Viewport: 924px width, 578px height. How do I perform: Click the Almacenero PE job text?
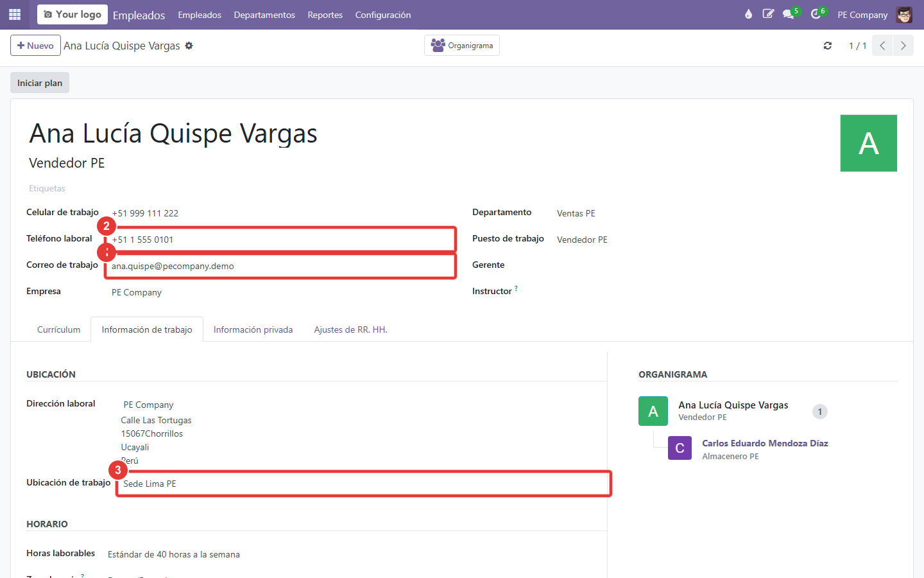730,456
